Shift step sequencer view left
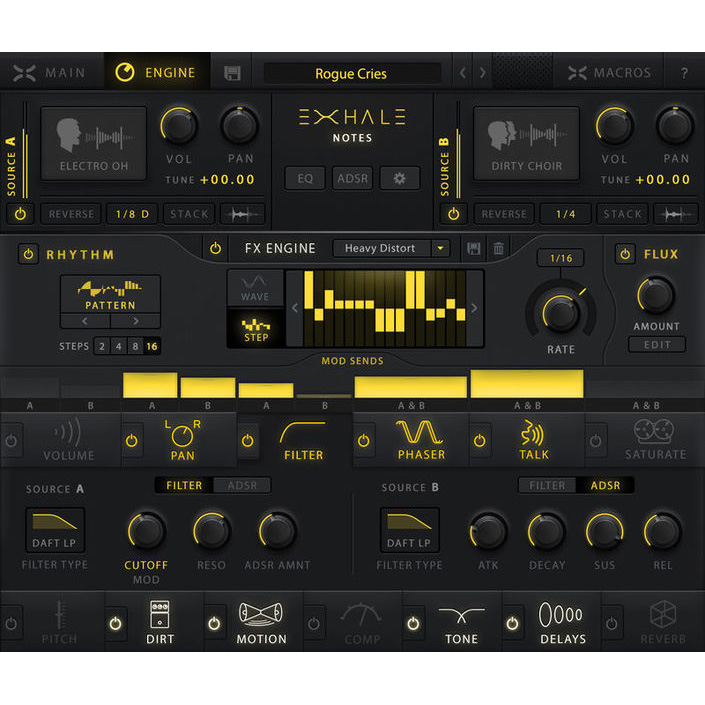Image resolution: width=705 pixels, height=705 pixels. (x=295, y=308)
